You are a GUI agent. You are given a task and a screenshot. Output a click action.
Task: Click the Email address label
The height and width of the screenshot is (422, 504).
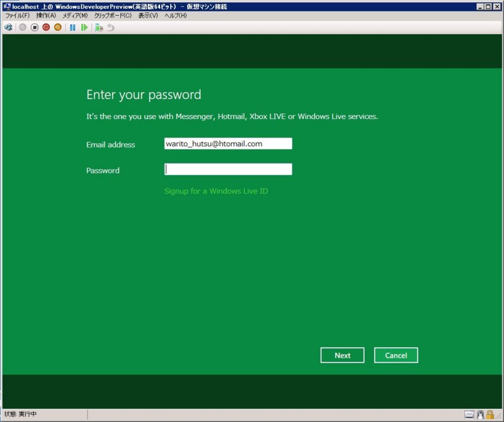pos(111,145)
